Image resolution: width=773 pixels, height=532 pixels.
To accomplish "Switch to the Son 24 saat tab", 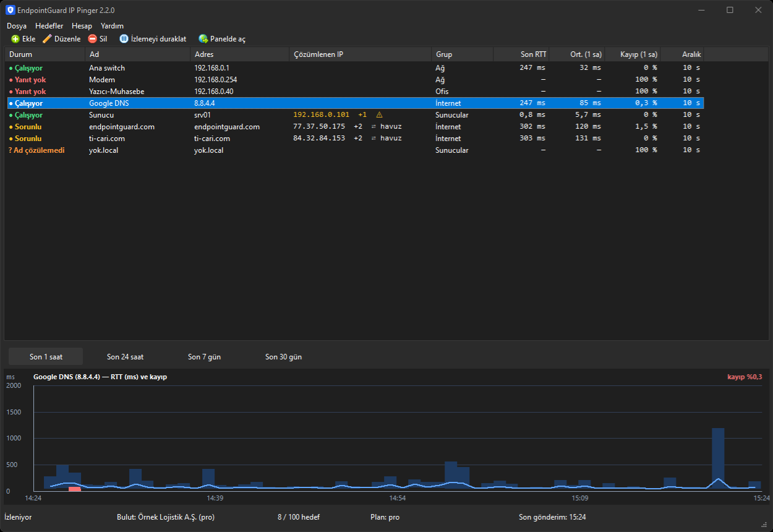I will [x=126, y=357].
